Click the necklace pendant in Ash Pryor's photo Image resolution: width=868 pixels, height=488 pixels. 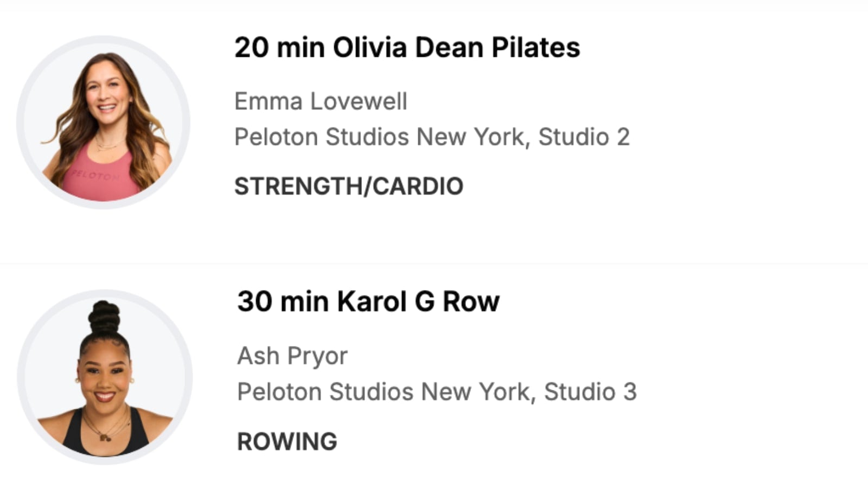click(x=106, y=436)
